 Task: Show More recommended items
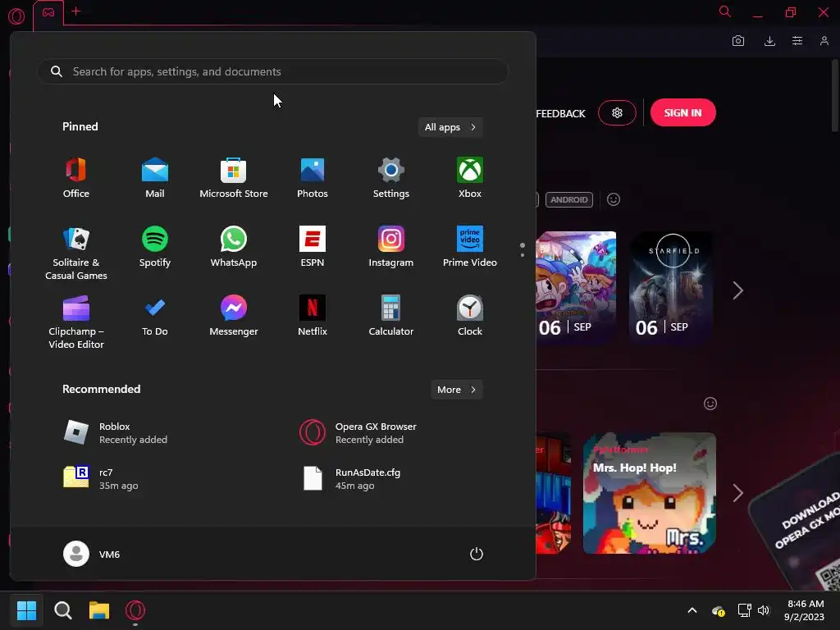(x=457, y=390)
